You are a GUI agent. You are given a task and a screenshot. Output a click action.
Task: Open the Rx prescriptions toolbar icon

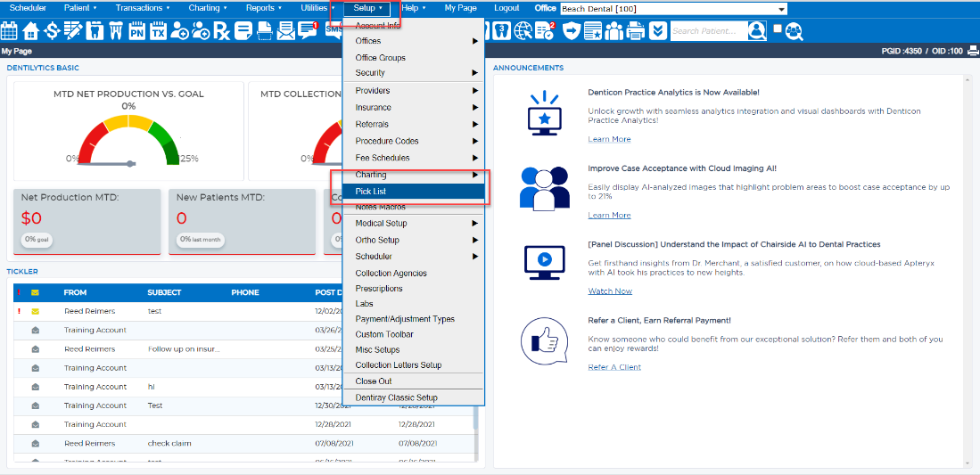click(223, 30)
